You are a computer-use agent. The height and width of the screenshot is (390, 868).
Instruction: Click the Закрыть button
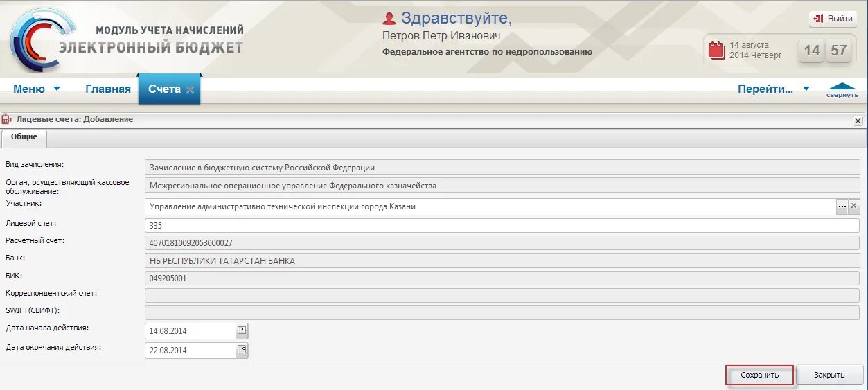click(829, 375)
